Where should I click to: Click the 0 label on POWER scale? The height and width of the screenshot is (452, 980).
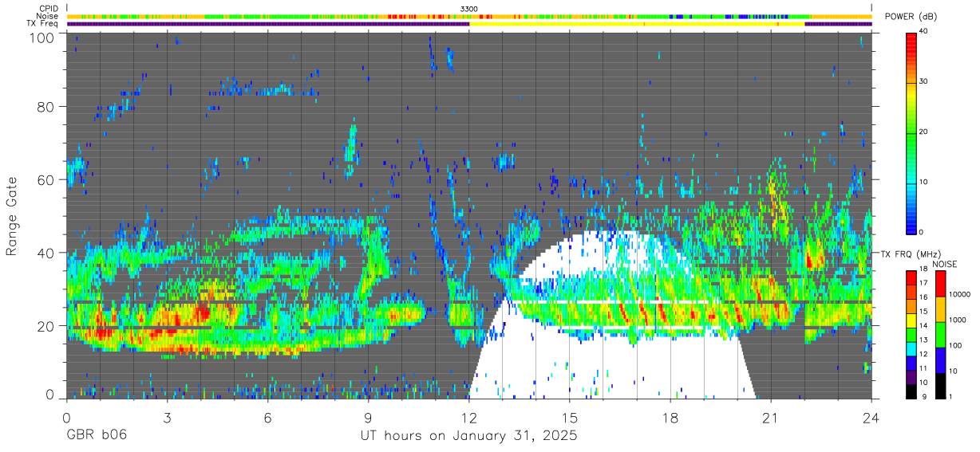(922, 232)
